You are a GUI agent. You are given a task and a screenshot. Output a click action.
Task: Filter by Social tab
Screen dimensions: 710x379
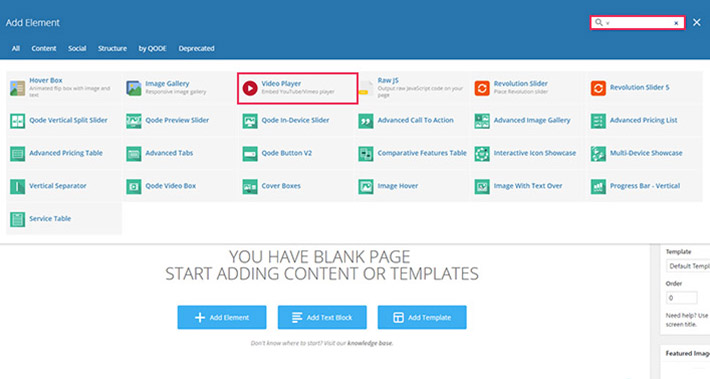[77, 48]
